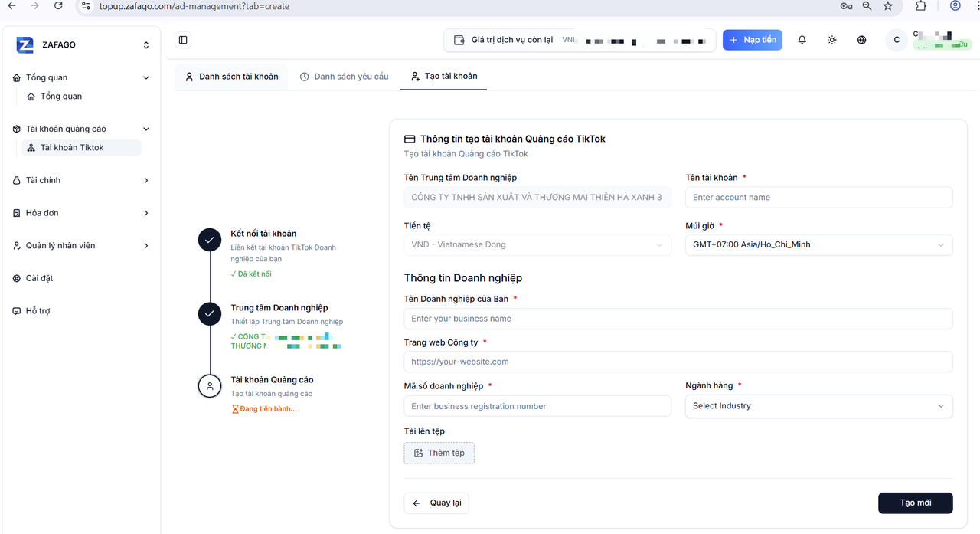Click the Đang tiến hành status text

(264, 409)
